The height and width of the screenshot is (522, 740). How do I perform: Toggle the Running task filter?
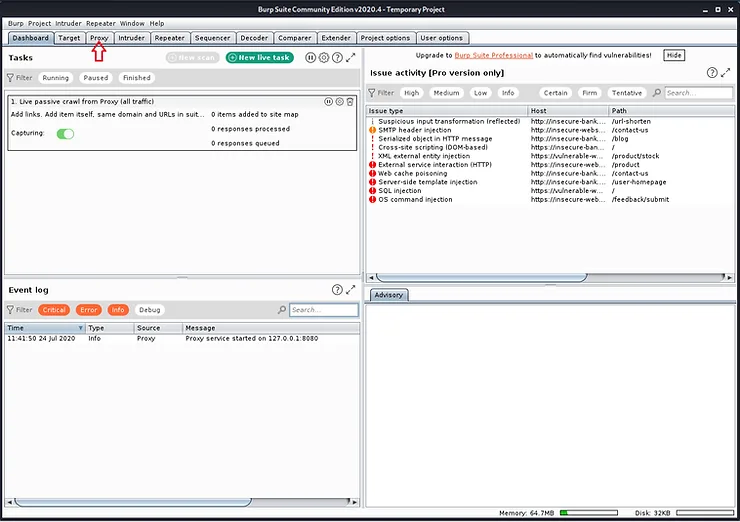coord(55,78)
